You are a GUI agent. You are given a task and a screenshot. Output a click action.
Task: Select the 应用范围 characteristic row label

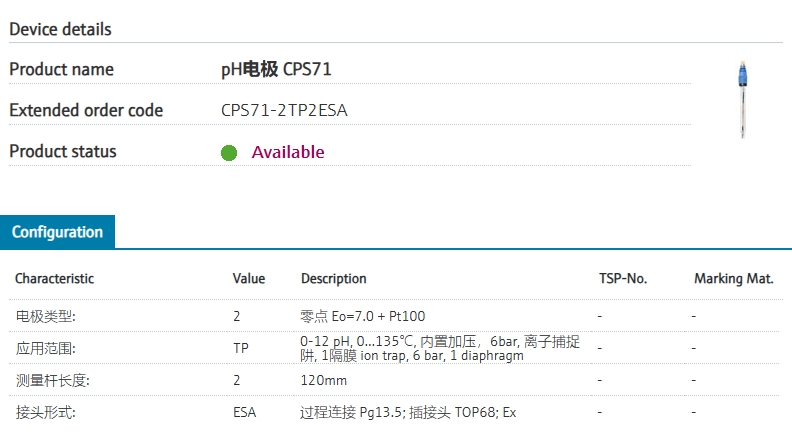[x=46, y=349]
